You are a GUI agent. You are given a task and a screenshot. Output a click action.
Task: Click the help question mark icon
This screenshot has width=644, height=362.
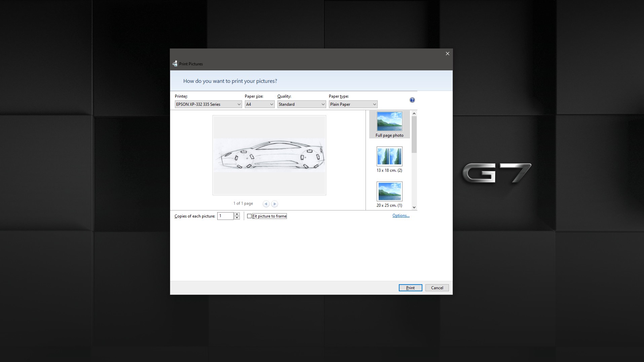click(x=412, y=100)
